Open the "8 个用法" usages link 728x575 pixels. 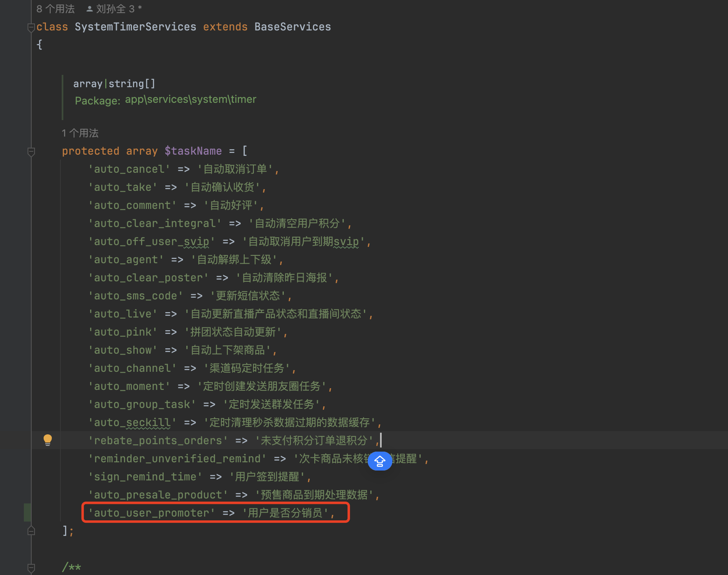tap(55, 8)
